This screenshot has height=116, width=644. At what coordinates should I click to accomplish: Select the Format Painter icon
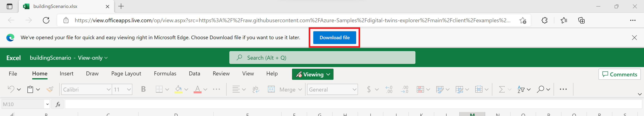(50, 89)
